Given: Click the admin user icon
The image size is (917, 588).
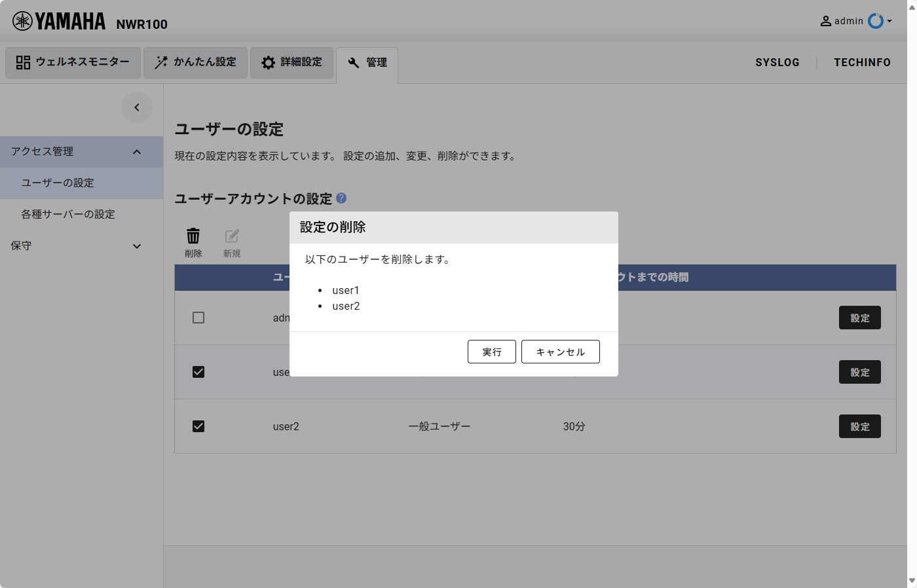Looking at the screenshot, I should [825, 20].
